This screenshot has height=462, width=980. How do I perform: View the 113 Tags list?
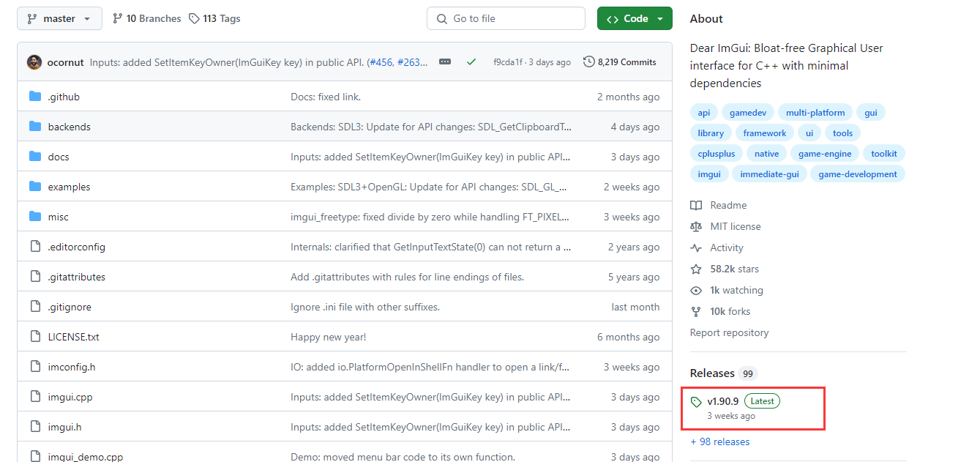(214, 18)
